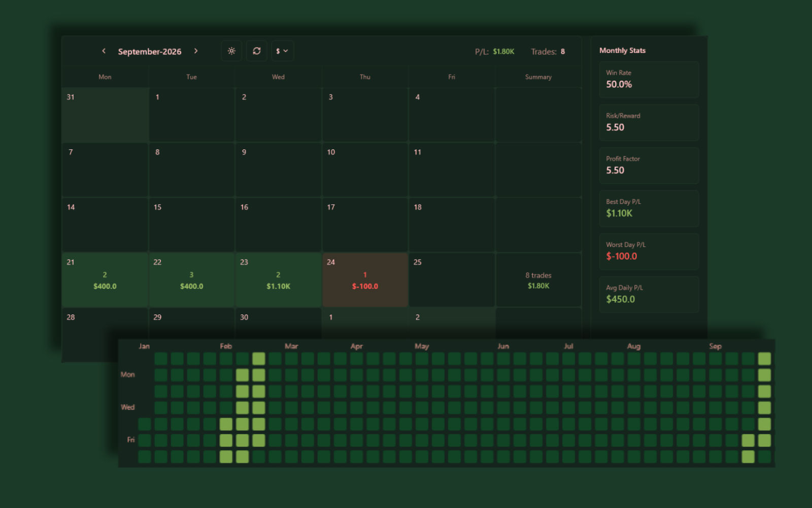Select the Tue column header in the calendar
Viewport: 812px width, 508px height.
(191, 77)
